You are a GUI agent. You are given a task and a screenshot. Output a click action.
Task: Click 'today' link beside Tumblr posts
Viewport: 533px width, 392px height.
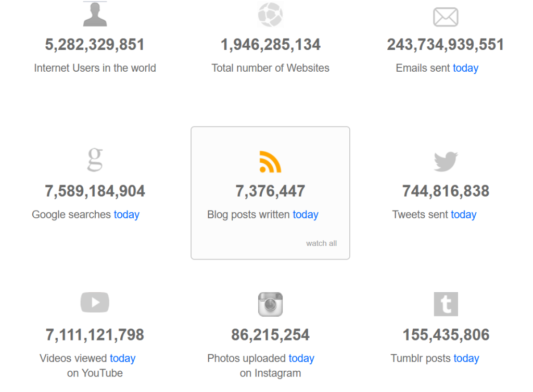point(466,358)
